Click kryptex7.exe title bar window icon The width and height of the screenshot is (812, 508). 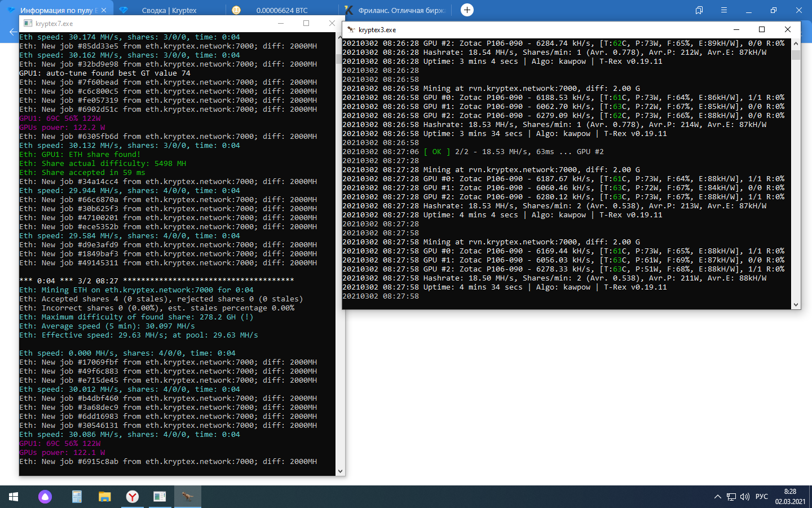coord(28,23)
